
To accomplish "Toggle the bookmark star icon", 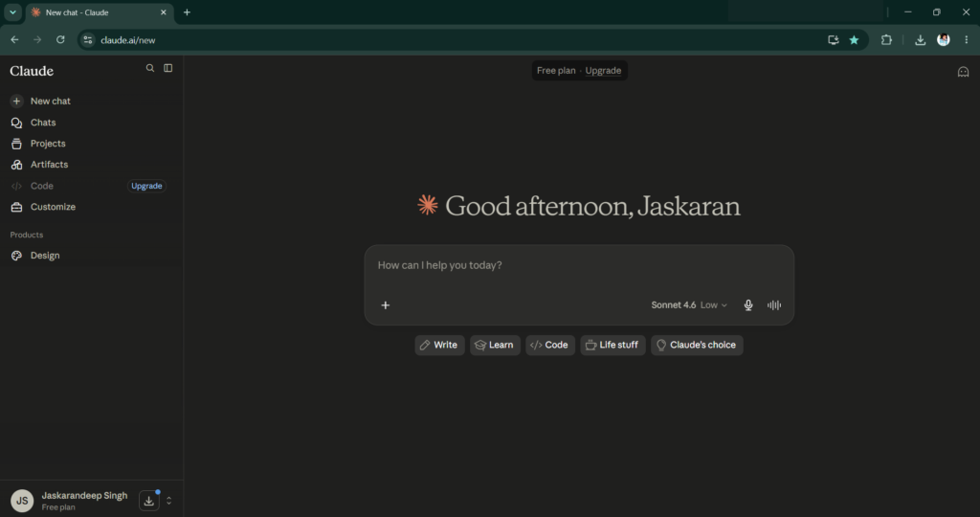I will tap(854, 40).
